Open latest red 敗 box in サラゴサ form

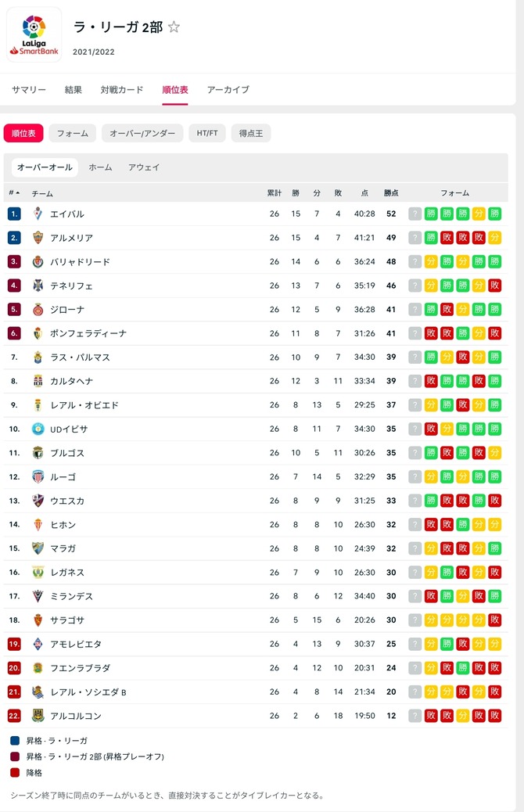[494, 620]
